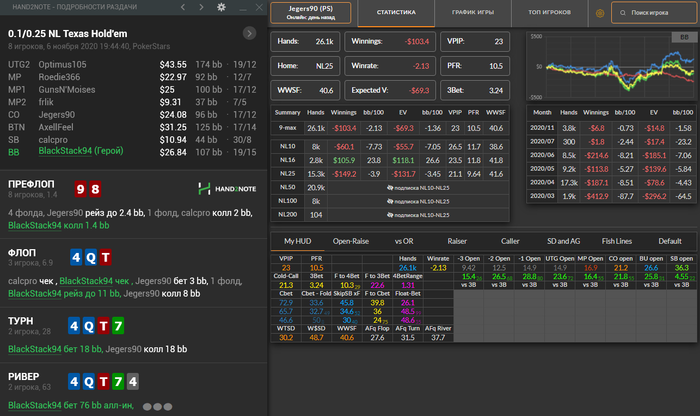This screenshot has height=416, width=700.
Task: Go to next hand with right arrow
Action: tap(201, 7)
